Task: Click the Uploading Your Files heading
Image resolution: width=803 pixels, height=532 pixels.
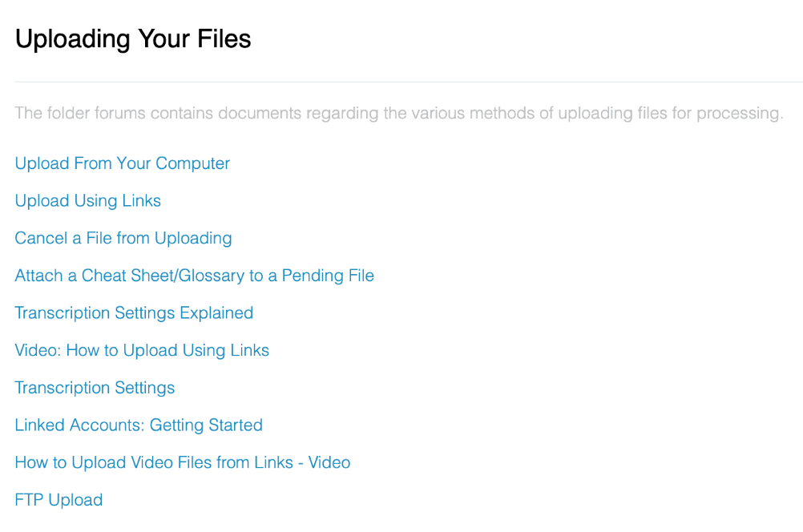Action: pyautogui.click(x=133, y=38)
